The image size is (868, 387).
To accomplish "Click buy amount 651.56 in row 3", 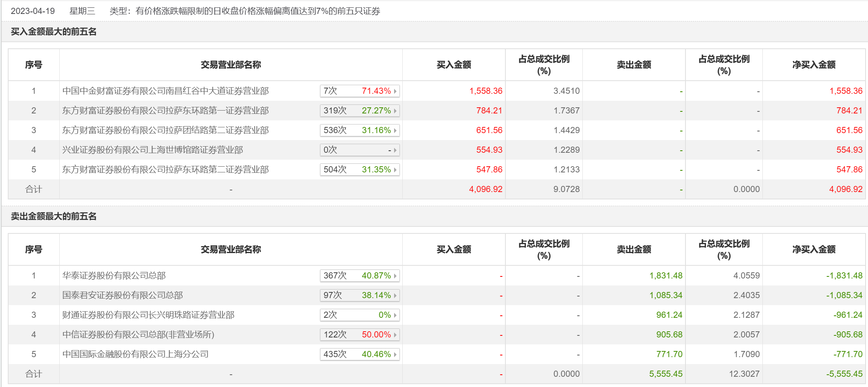I will tap(489, 130).
